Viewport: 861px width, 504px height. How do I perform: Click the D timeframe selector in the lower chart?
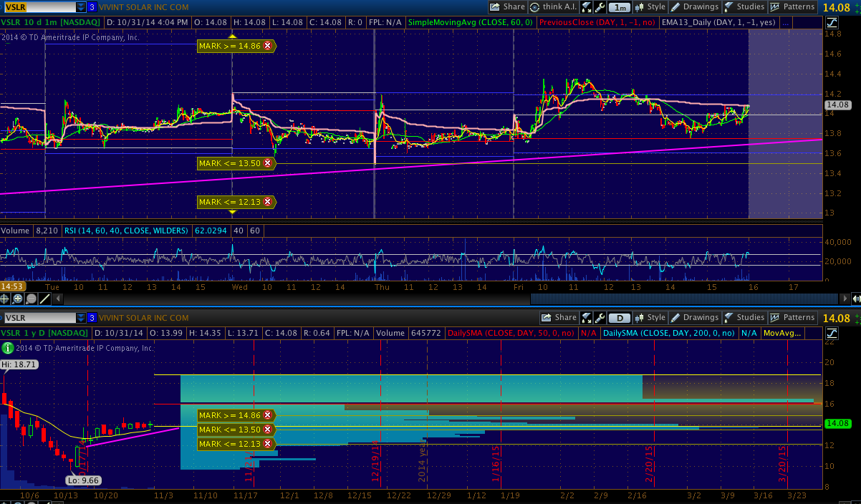620,318
